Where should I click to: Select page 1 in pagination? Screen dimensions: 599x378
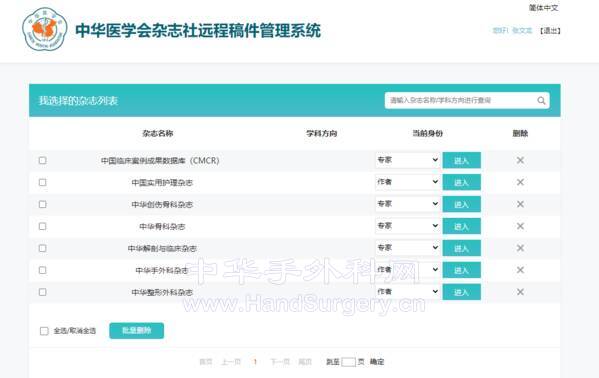pos(255,362)
